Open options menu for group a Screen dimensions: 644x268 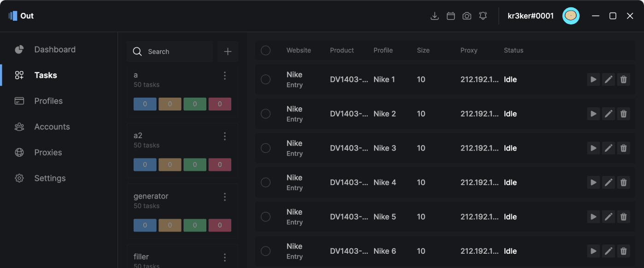(225, 76)
